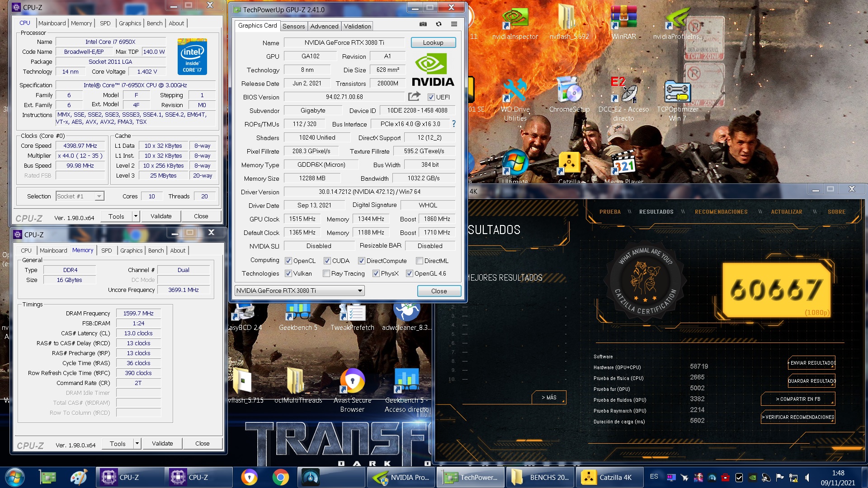Select Catzilla RECOMENDACIONES menu tab
868x488 pixels.
click(721, 211)
